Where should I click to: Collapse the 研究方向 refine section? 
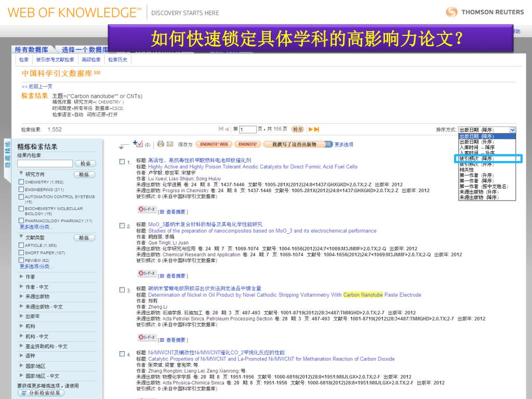pos(21,174)
